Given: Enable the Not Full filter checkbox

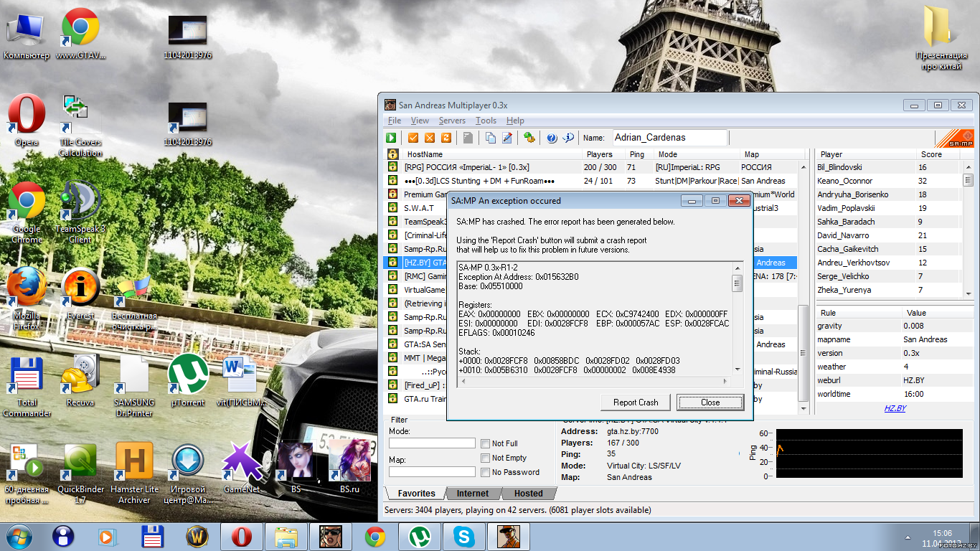Looking at the screenshot, I should [x=486, y=444].
